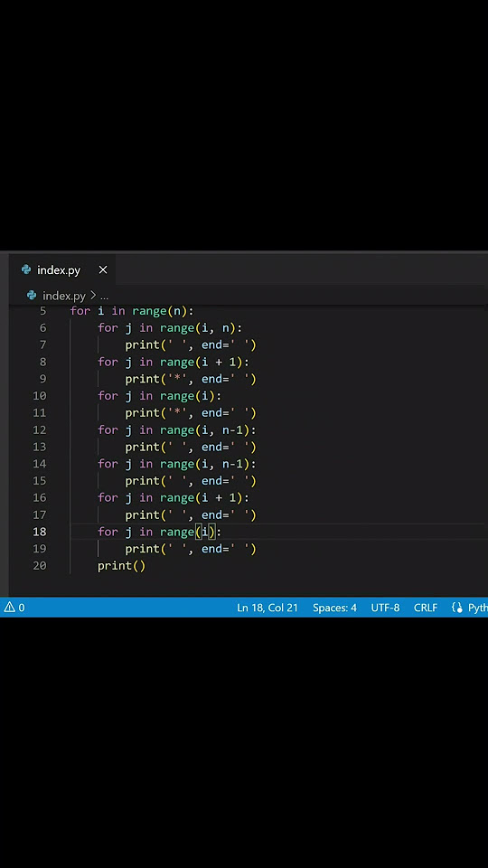Click the print('*') statement on line 9
The width and height of the screenshot is (488, 868).
(191, 379)
